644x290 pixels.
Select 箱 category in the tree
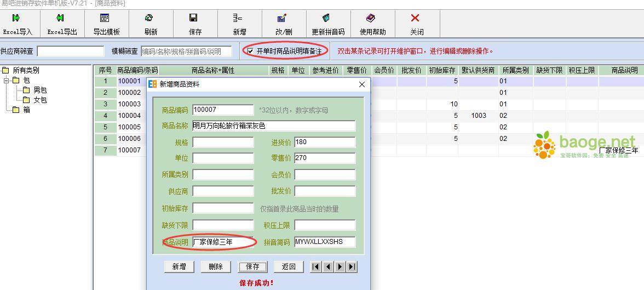click(26, 110)
